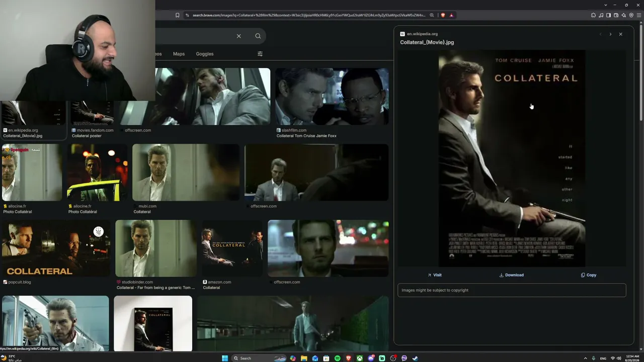Open the amazon.com Collateral thumbnail
Screen dimensions: 644x362
click(x=232, y=248)
